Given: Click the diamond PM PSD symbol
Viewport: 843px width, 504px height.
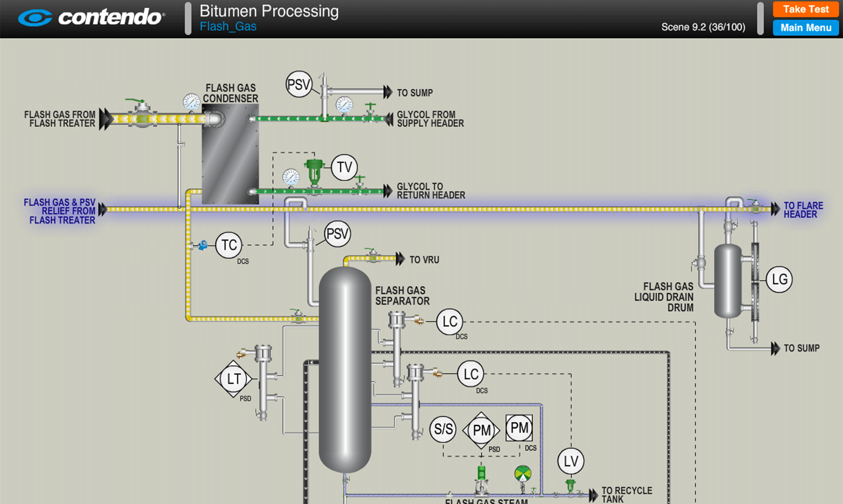Looking at the screenshot, I should pyautogui.click(x=481, y=430).
